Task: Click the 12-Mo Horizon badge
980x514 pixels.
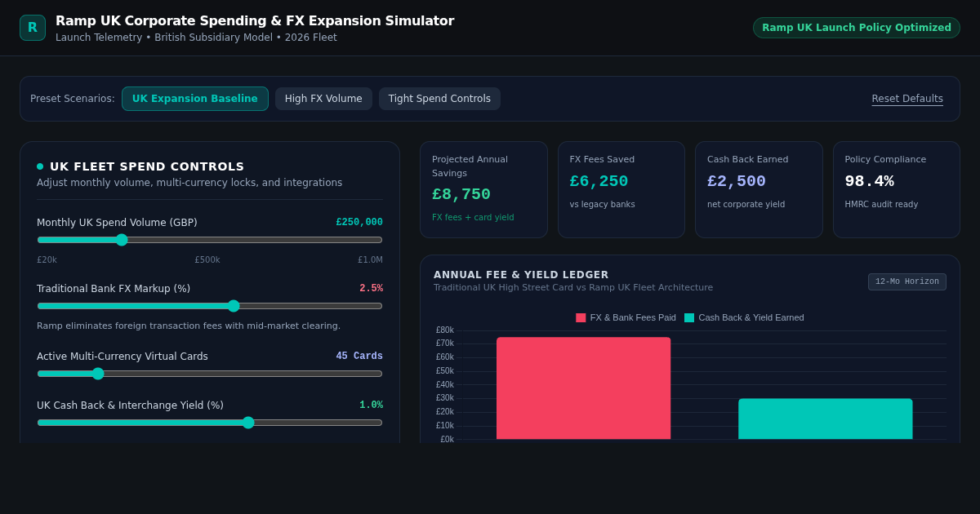Action: pyautogui.click(x=907, y=281)
